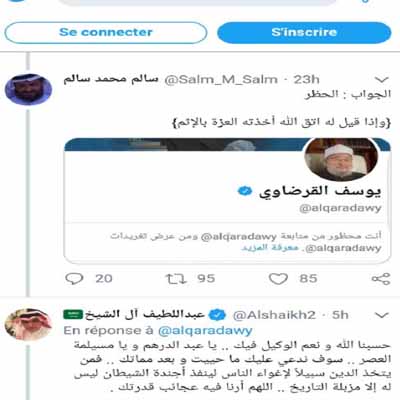This screenshot has height=400, width=400.
Task: Click verified badge in embedded Qaradawi profile
Action: point(244,191)
